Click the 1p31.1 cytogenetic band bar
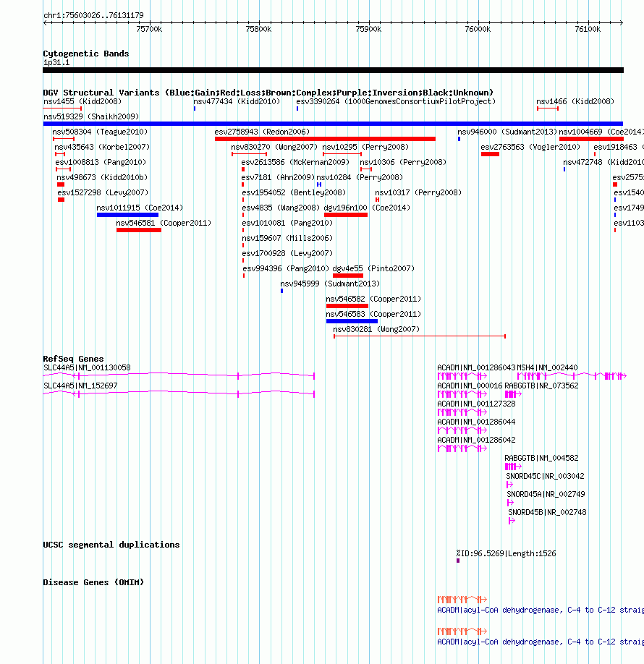The width and height of the screenshot is (644, 664). point(333,70)
